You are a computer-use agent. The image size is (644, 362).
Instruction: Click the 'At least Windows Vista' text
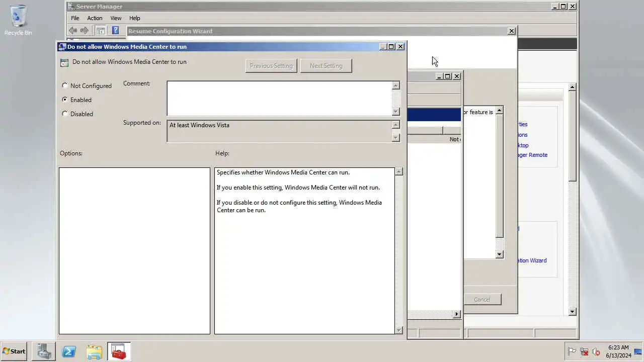click(199, 125)
